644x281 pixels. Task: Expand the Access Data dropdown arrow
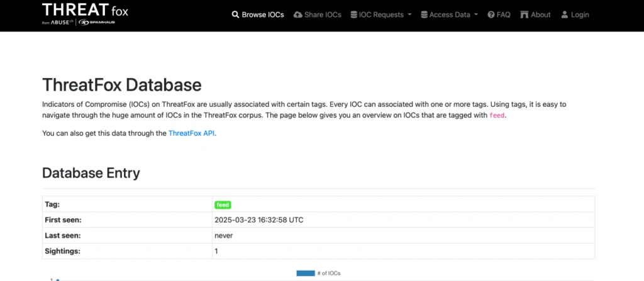click(476, 15)
